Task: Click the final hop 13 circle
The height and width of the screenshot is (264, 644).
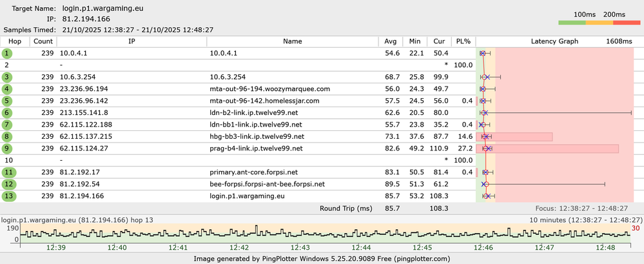Action: (7, 196)
